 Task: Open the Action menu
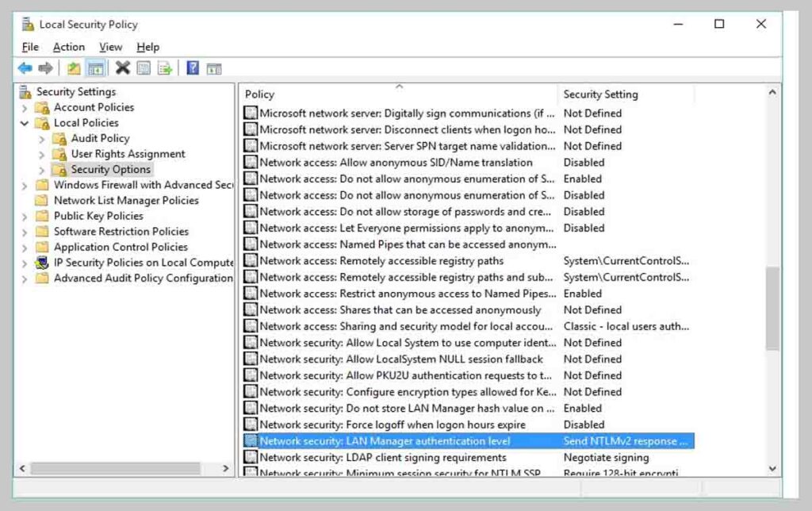click(x=68, y=47)
